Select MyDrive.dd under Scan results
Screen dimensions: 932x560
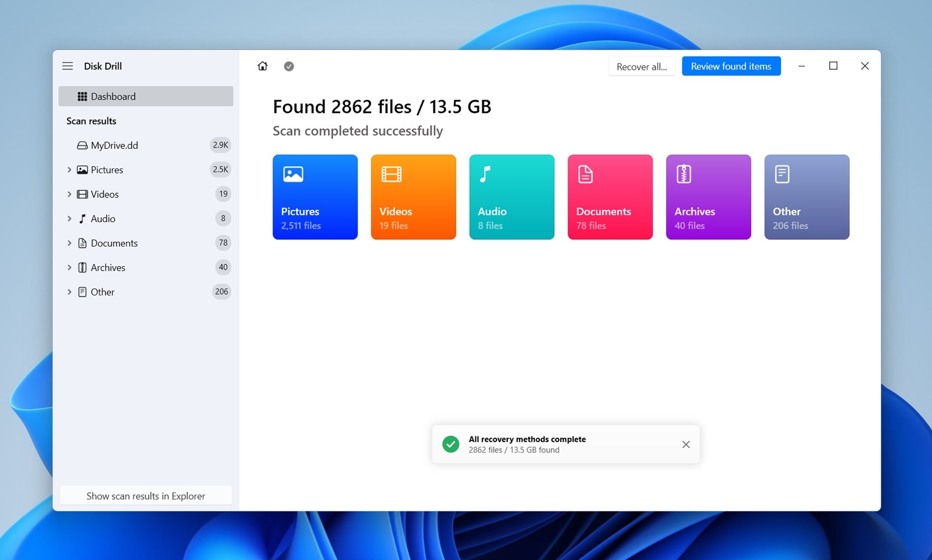point(114,145)
